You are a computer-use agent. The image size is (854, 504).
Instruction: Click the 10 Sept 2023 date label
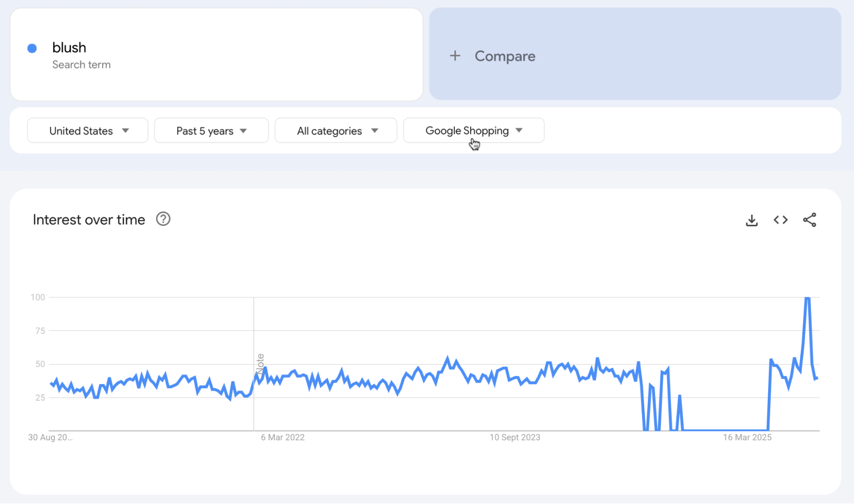[515, 437]
